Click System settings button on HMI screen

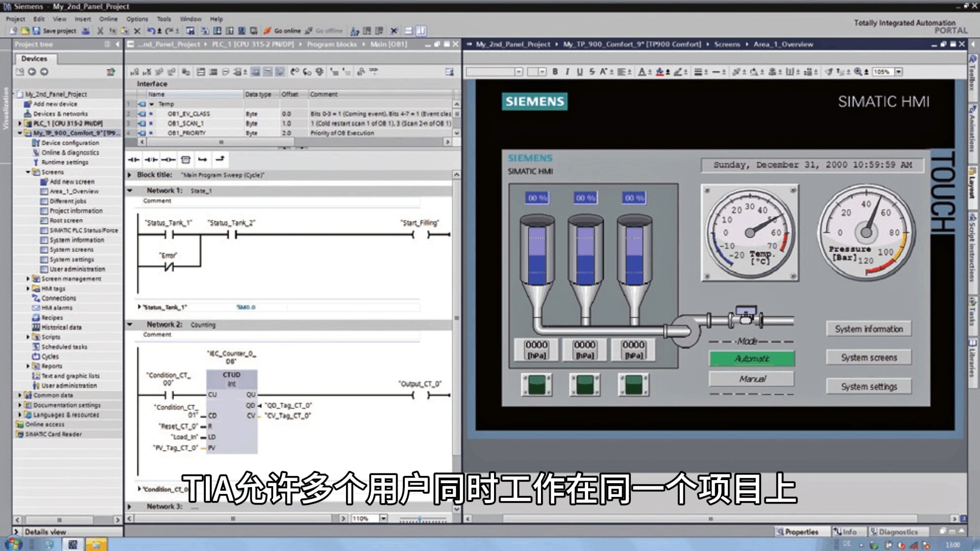click(x=869, y=387)
